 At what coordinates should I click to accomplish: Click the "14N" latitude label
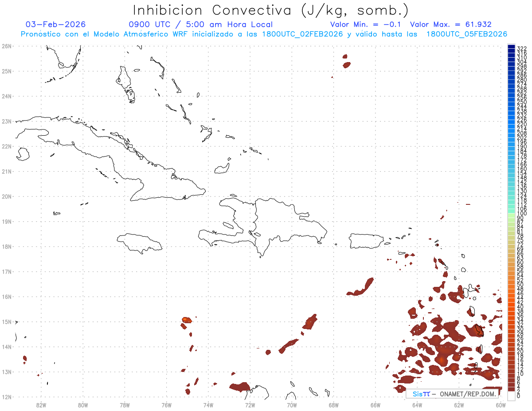[x=7, y=347]
